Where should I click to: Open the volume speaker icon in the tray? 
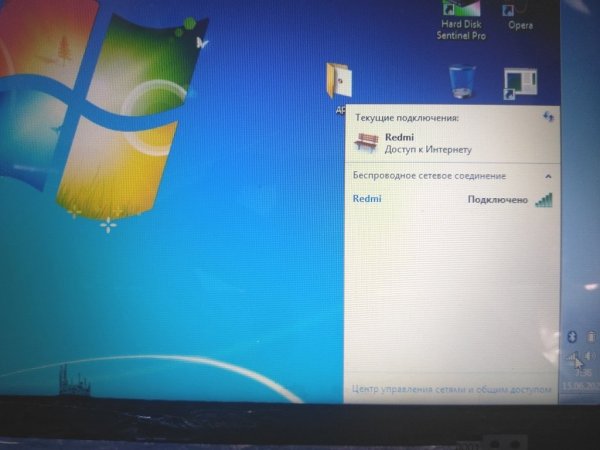coord(589,356)
